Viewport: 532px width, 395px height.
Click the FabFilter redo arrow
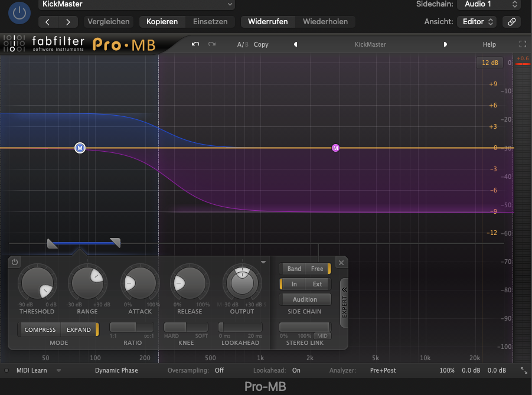[x=212, y=44]
